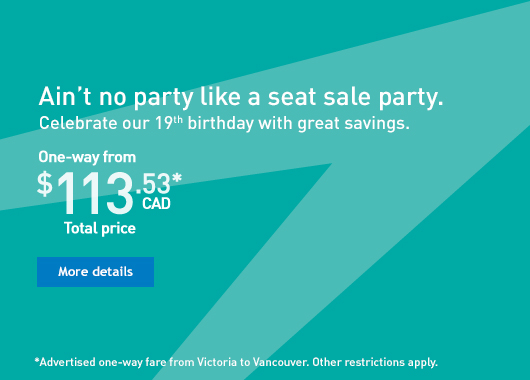The width and height of the screenshot is (530, 380).
Task: Click the footnote about advertised one-way fare
Action: pos(236,362)
